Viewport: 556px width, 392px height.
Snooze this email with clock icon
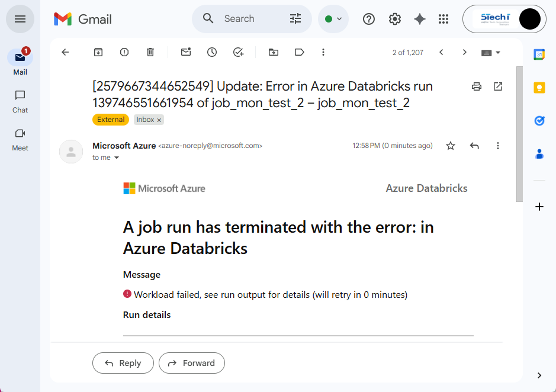point(212,52)
